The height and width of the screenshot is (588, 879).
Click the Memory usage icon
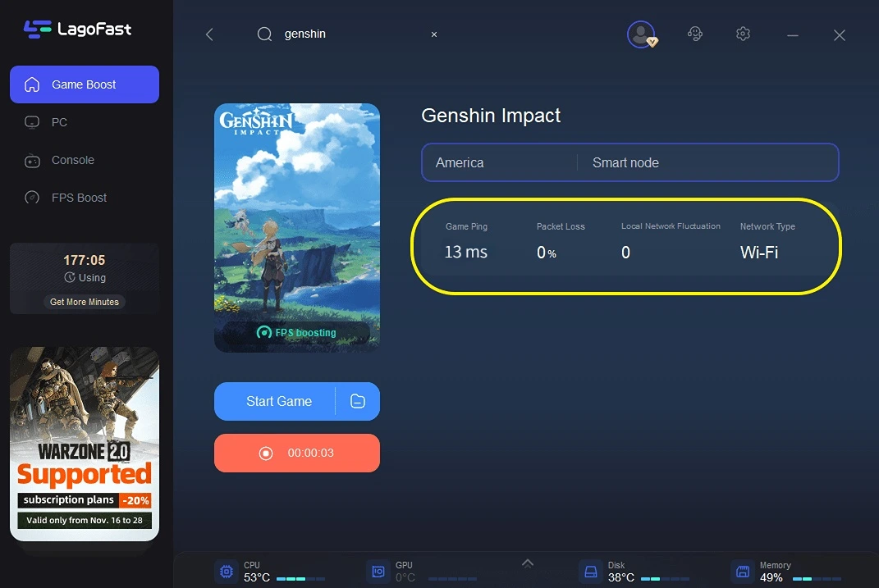743,572
